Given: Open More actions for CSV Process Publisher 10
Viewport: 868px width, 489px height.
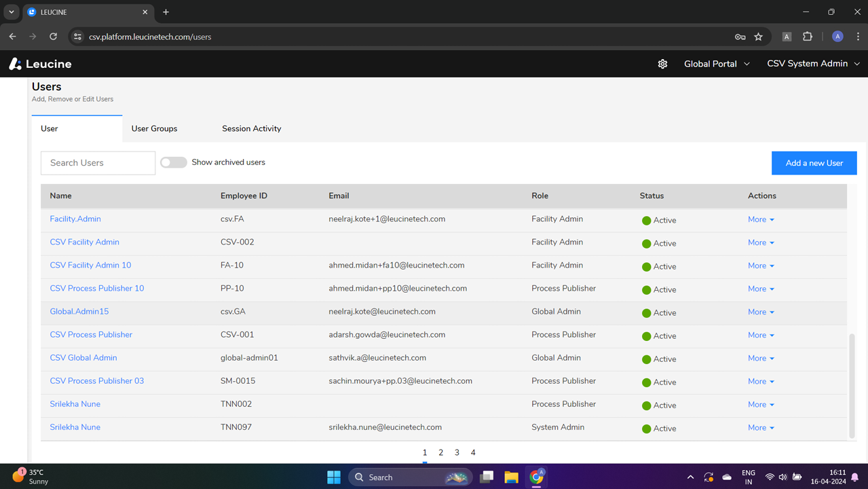Looking at the screenshot, I should (761, 289).
